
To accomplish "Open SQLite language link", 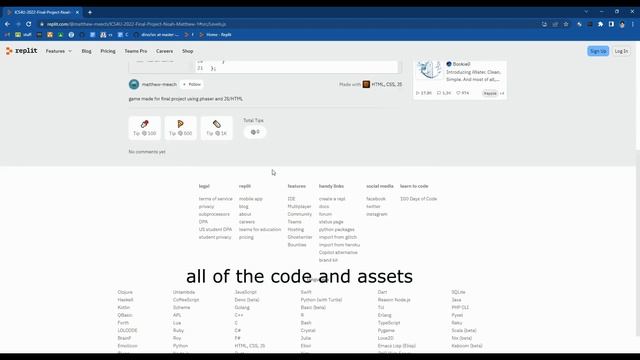I will coord(458,292).
